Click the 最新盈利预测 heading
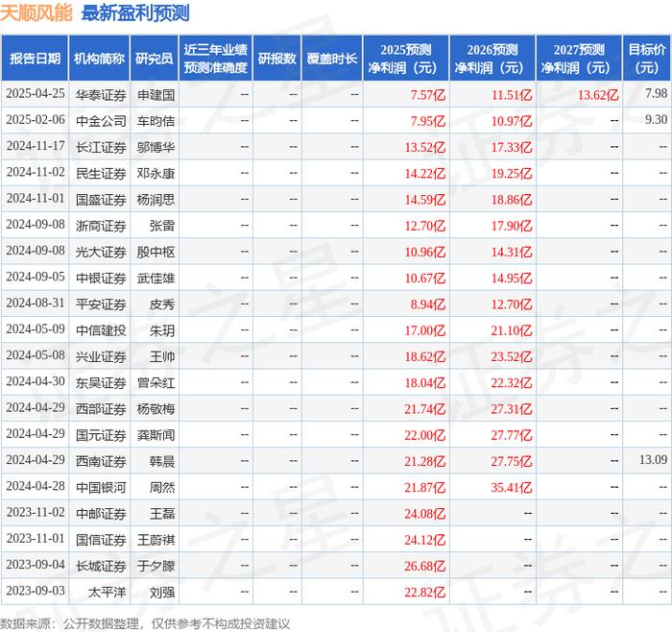Viewport: 672px width, 632px height. pyautogui.click(x=135, y=12)
